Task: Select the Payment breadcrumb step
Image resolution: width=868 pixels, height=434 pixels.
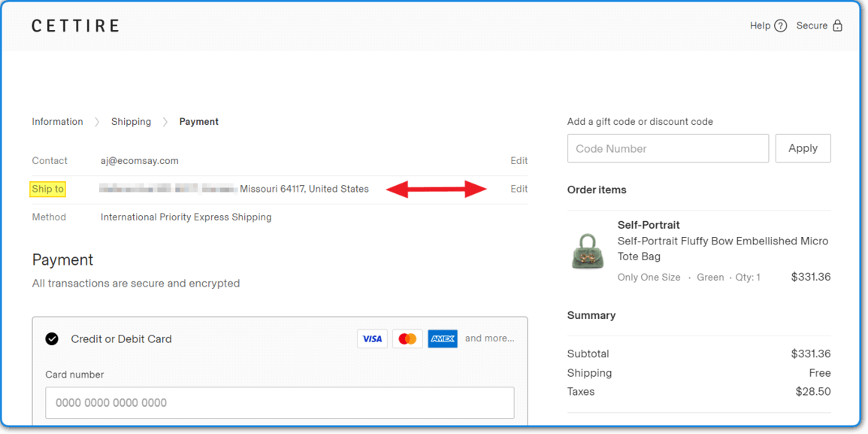Action: [198, 121]
